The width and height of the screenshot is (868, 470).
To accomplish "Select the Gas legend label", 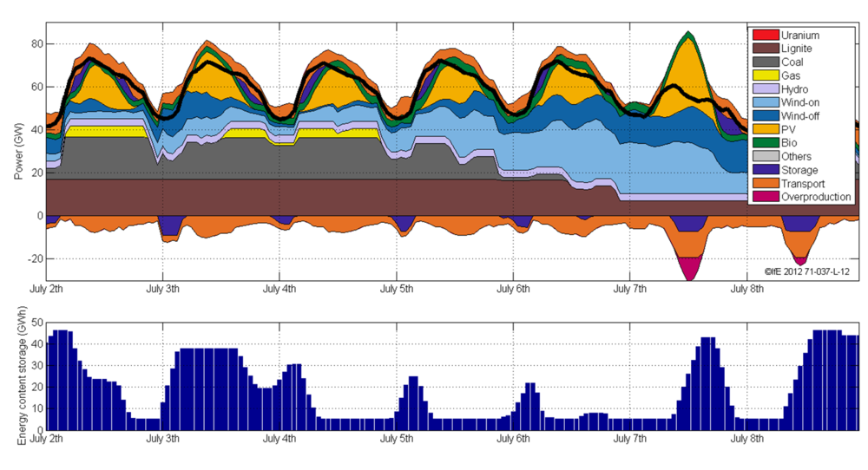I will click(791, 75).
